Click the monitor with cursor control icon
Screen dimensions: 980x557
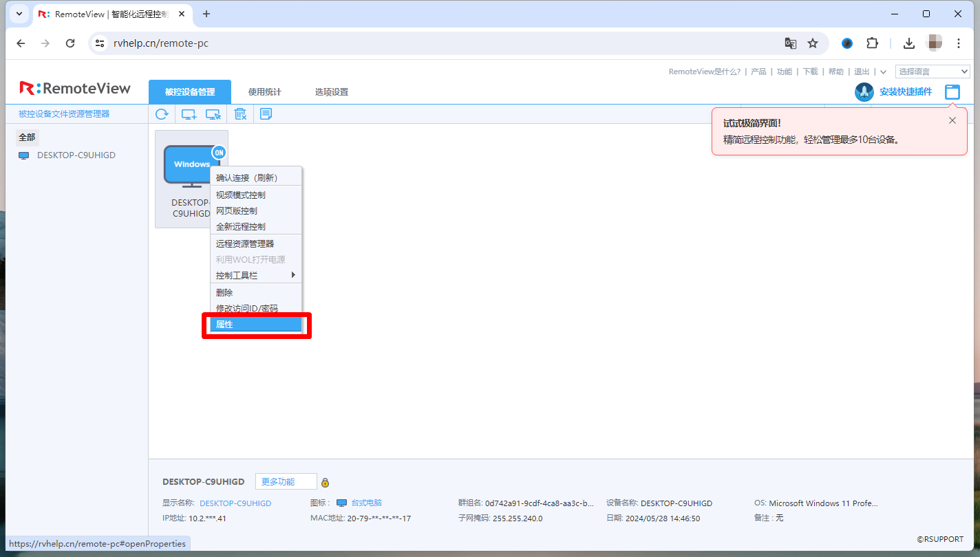213,114
